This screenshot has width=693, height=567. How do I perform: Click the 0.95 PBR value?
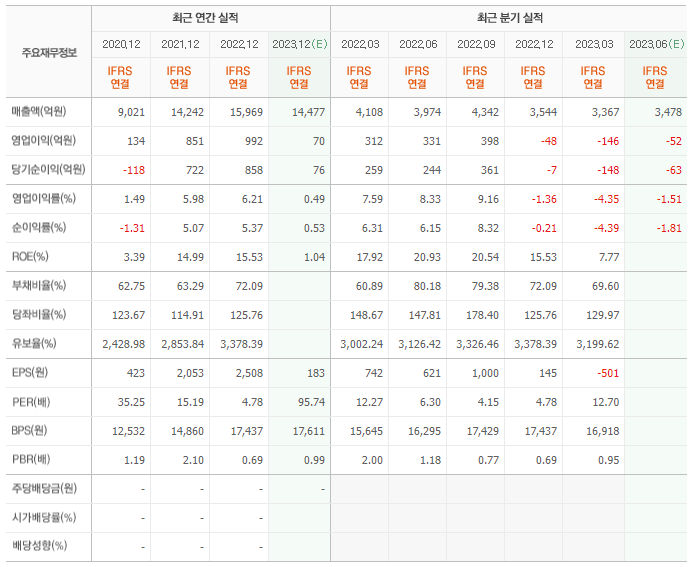pyautogui.click(x=609, y=460)
